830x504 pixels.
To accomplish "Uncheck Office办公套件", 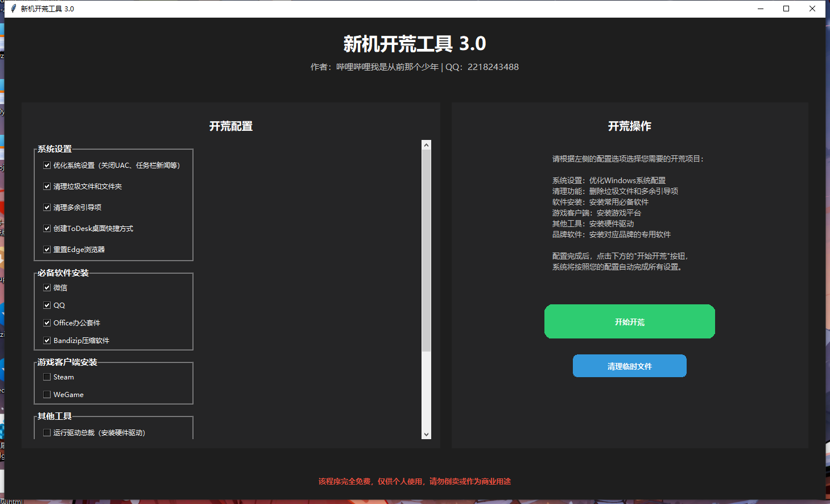I will 47,323.
